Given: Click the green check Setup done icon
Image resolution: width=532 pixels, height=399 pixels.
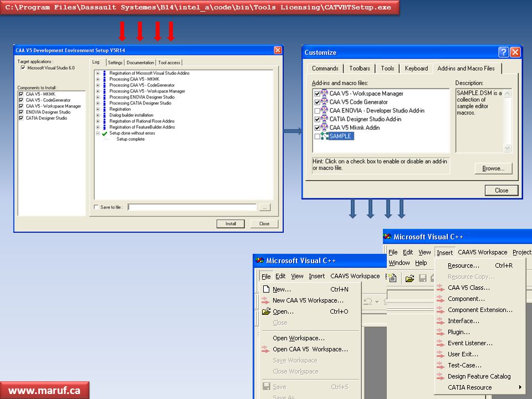Looking at the screenshot, I should 105,134.
